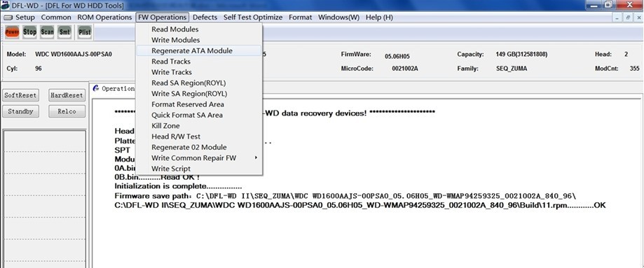Click the SoftReset button
Image resolution: width=644 pixels, height=268 pixels.
20,95
